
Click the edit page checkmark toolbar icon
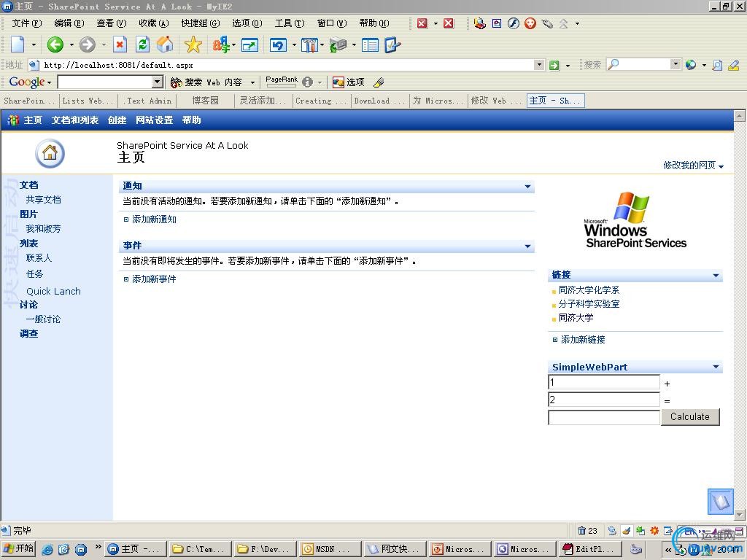point(392,44)
